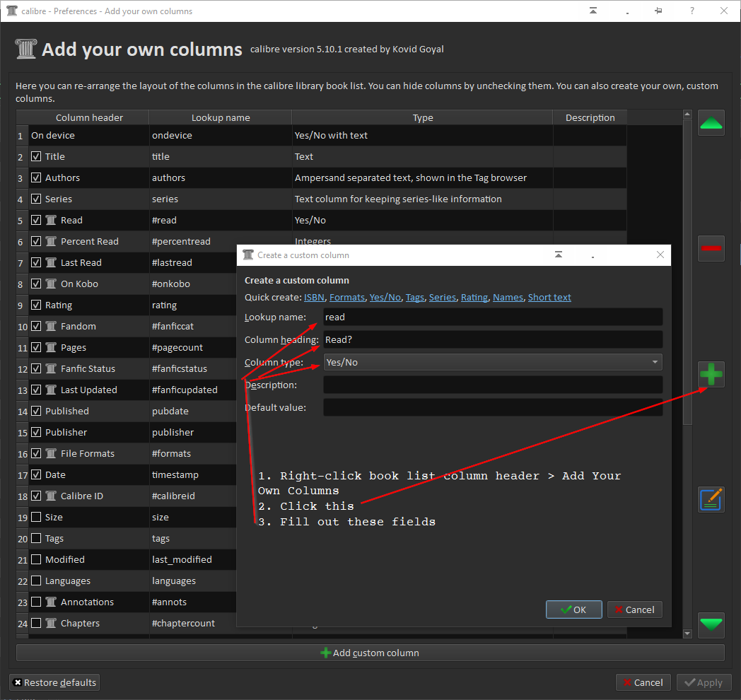
Task: Click in the Default value field
Action: pos(493,407)
